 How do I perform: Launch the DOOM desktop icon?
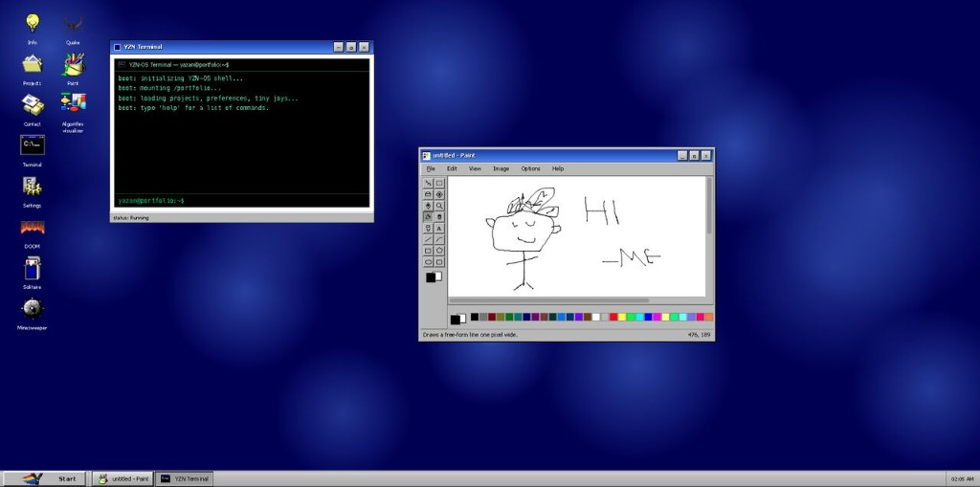tap(32, 232)
